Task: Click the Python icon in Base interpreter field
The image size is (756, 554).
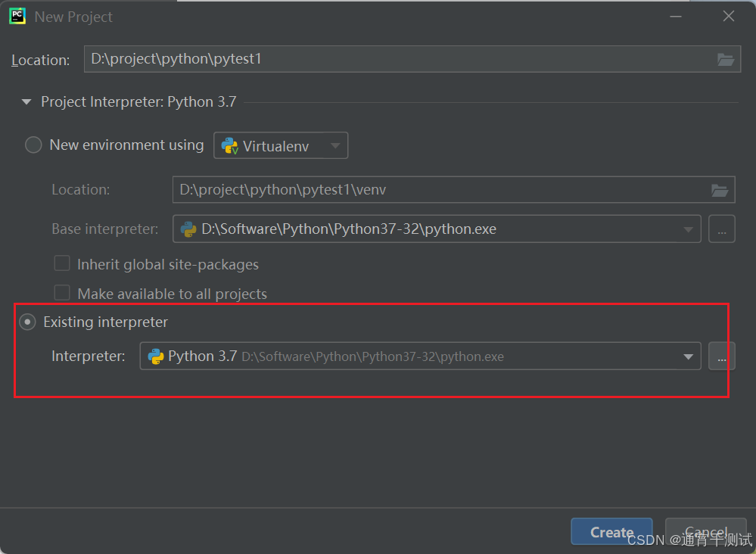Action: pos(188,229)
